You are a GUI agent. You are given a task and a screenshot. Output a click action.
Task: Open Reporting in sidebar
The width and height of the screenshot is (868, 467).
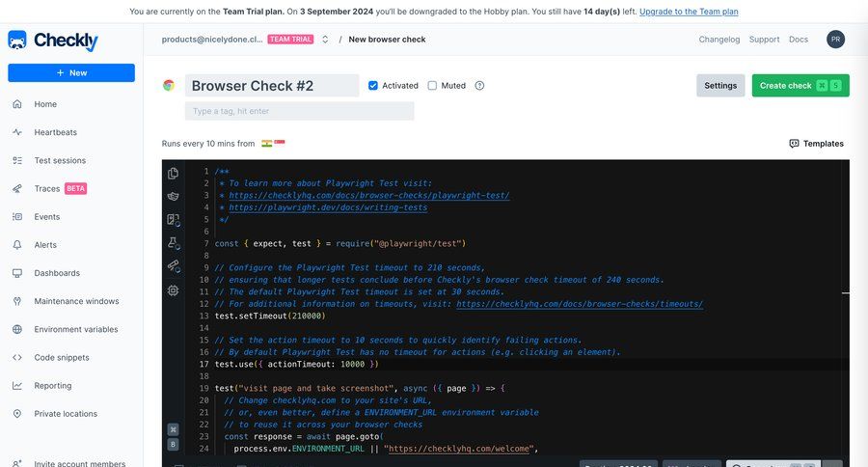click(53, 386)
